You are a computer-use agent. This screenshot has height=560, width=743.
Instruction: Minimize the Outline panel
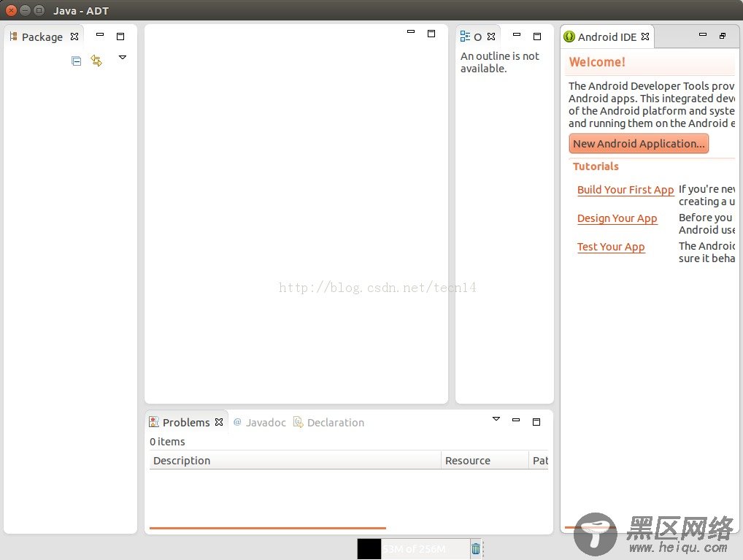tap(517, 34)
